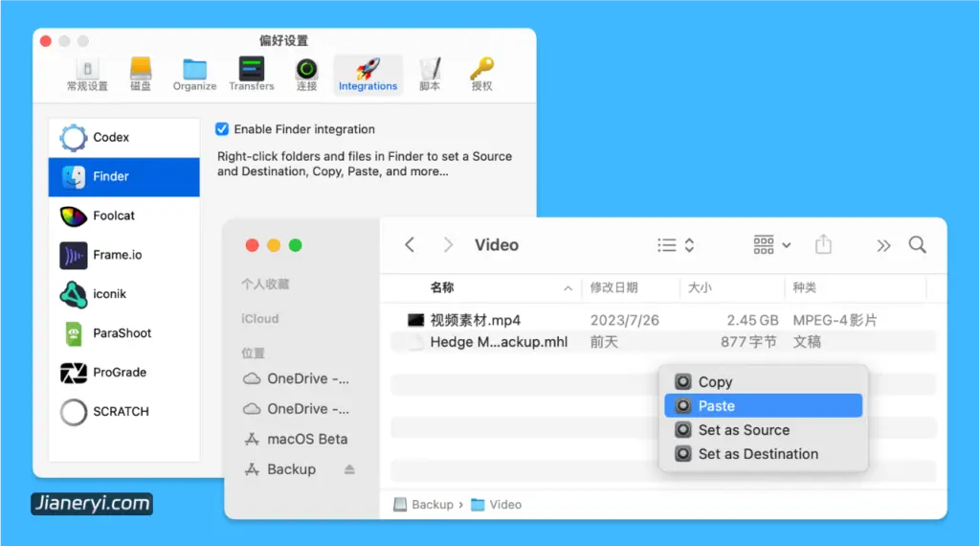The height and width of the screenshot is (546, 980).
Task: Close the Finder Video window
Action: pyautogui.click(x=253, y=245)
